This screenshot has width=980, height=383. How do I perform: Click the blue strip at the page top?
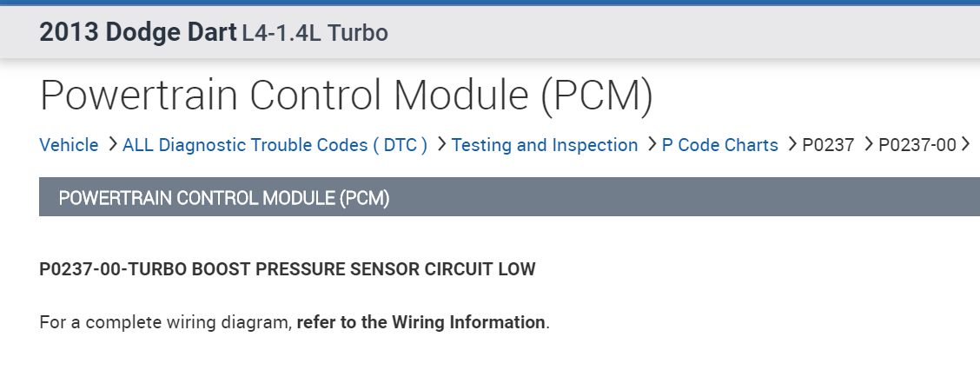point(490,3)
